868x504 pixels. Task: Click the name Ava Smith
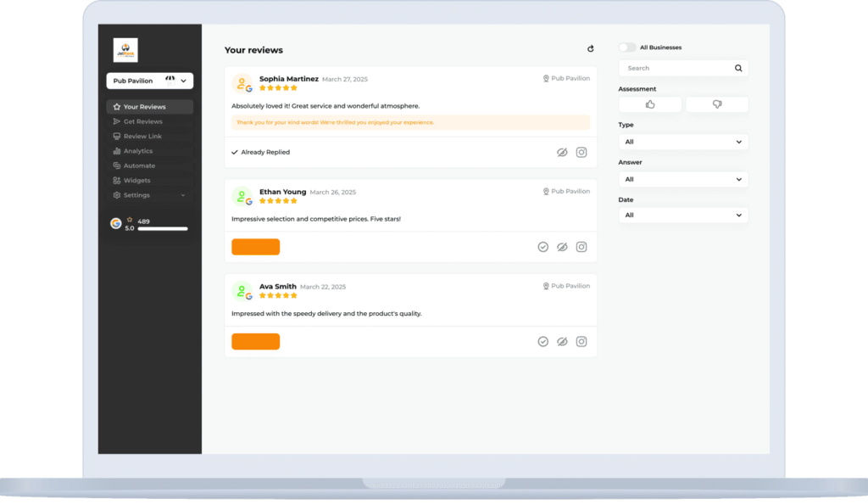click(x=278, y=287)
